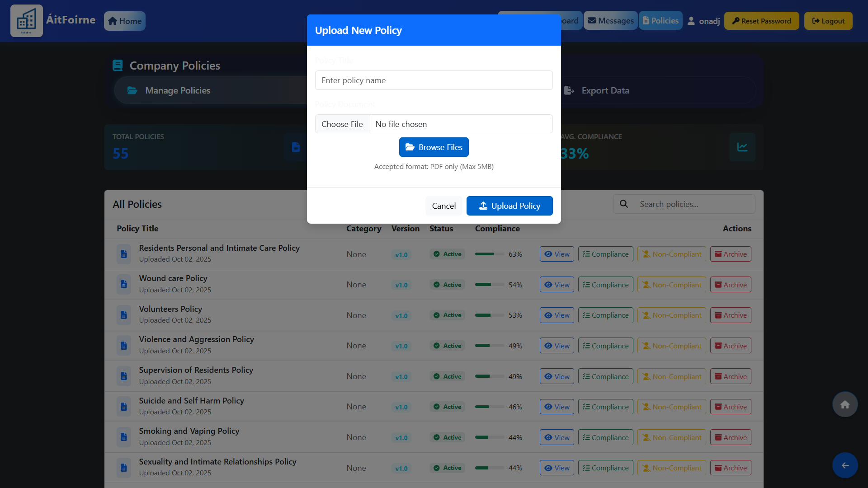868x488 pixels.
Task: Submit with the Upload Policy button
Action: 509,206
